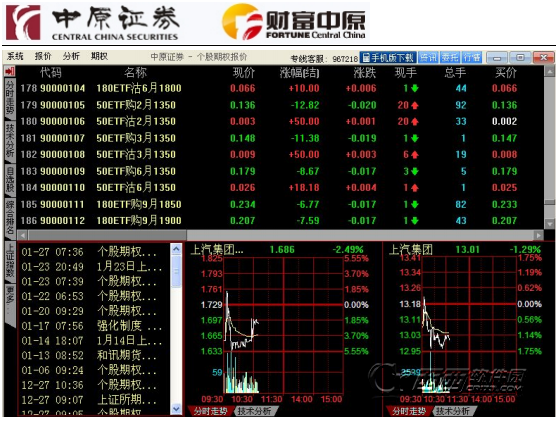Click the 资讯 button in title bar
Screen dimensions: 560x421
(428, 57)
